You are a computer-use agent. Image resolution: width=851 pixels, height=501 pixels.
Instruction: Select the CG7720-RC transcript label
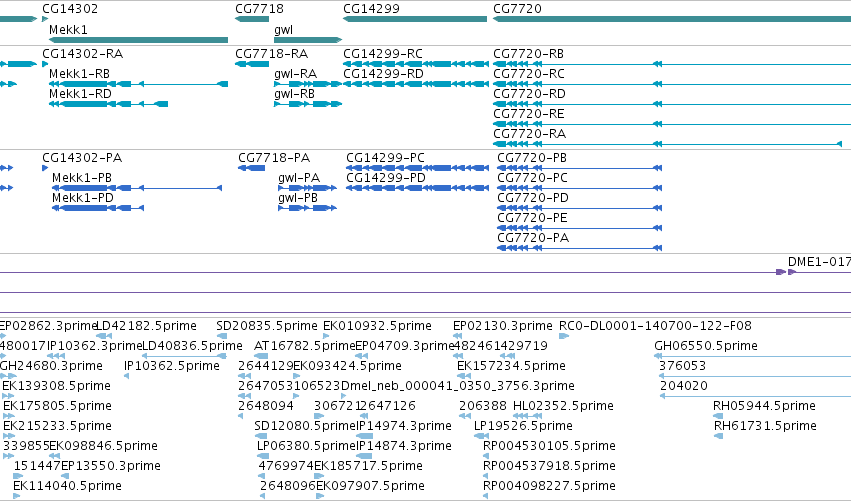[x=529, y=74]
